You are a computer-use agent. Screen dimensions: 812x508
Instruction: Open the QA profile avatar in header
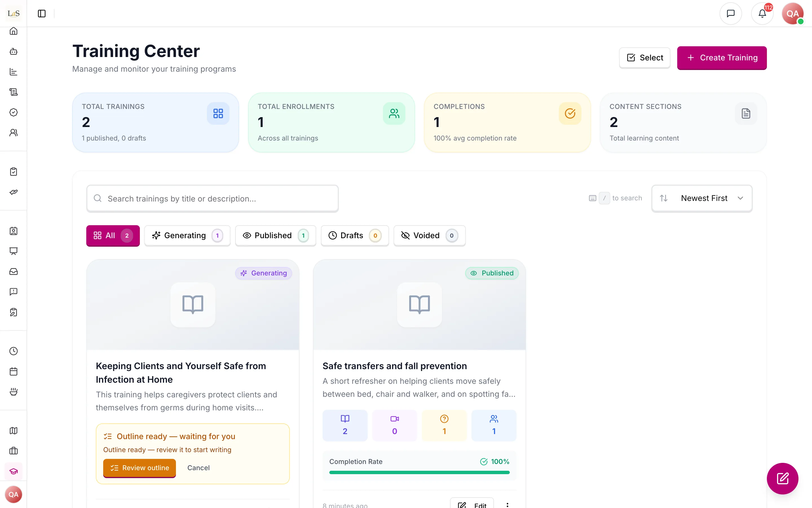click(x=793, y=14)
